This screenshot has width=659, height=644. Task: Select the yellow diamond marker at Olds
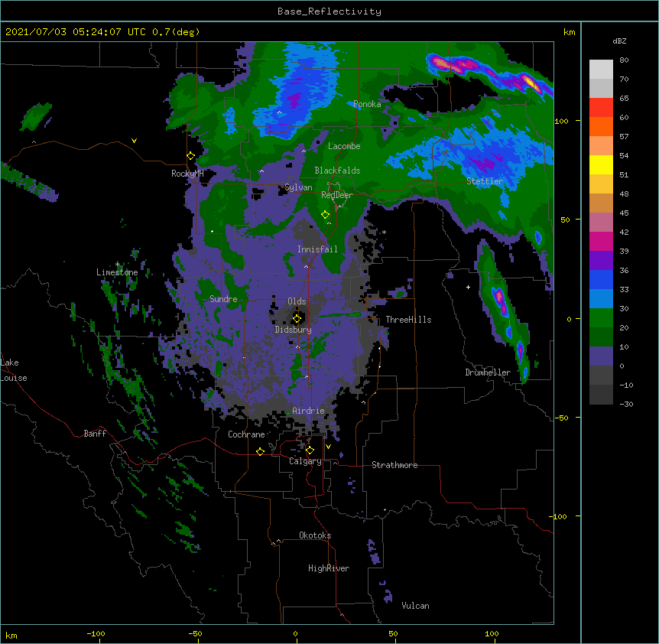297,319
